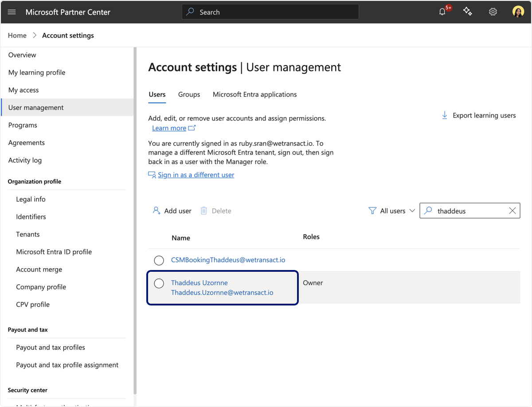Click the Name column header
Image resolution: width=532 pixels, height=407 pixels.
coord(181,238)
